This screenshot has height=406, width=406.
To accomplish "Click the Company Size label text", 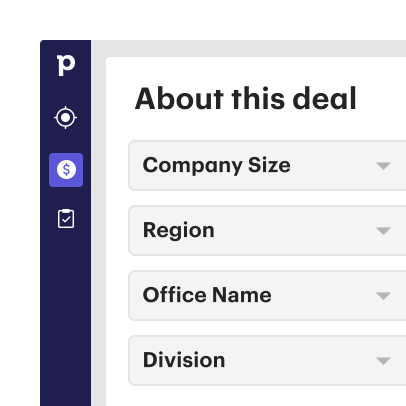I will point(216,165).
